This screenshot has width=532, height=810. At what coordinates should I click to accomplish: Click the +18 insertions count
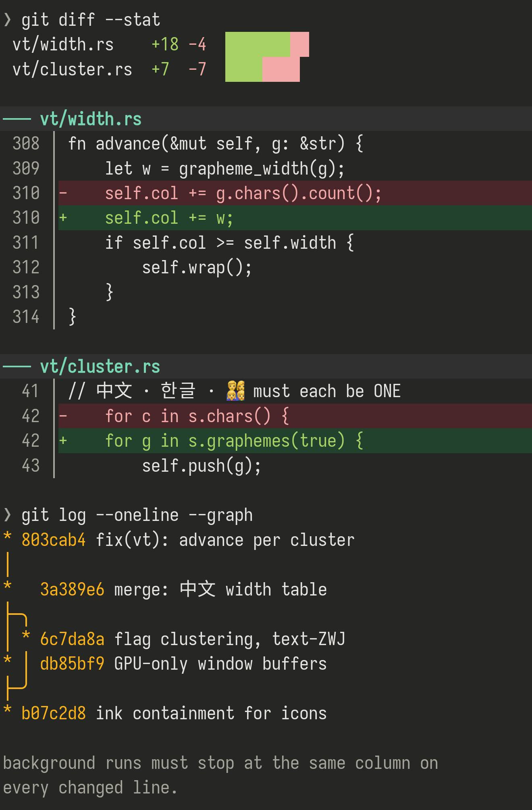tap(165, 44)
